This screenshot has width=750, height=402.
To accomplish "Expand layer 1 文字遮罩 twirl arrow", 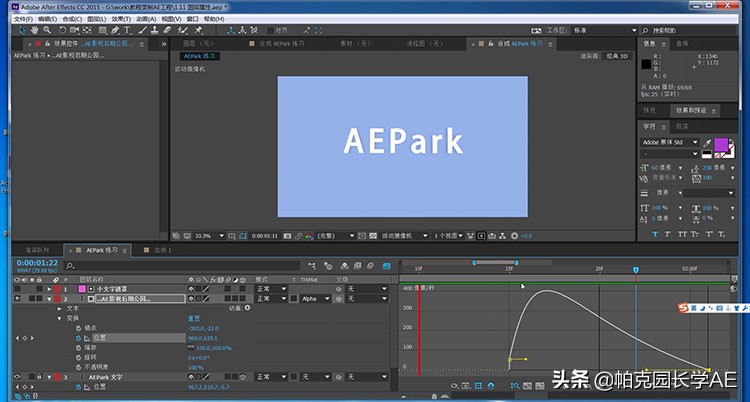I will pos(49,289).
